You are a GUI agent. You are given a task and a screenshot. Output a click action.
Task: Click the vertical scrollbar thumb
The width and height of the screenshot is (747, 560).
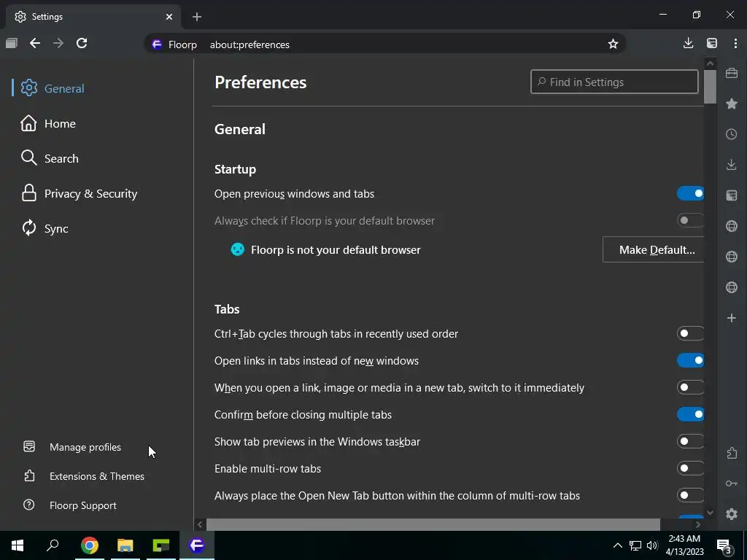coord(710,87)
